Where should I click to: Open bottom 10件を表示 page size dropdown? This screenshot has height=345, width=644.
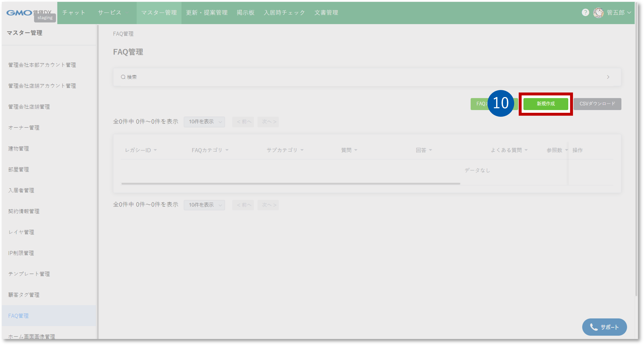click(x=204, y=205)
